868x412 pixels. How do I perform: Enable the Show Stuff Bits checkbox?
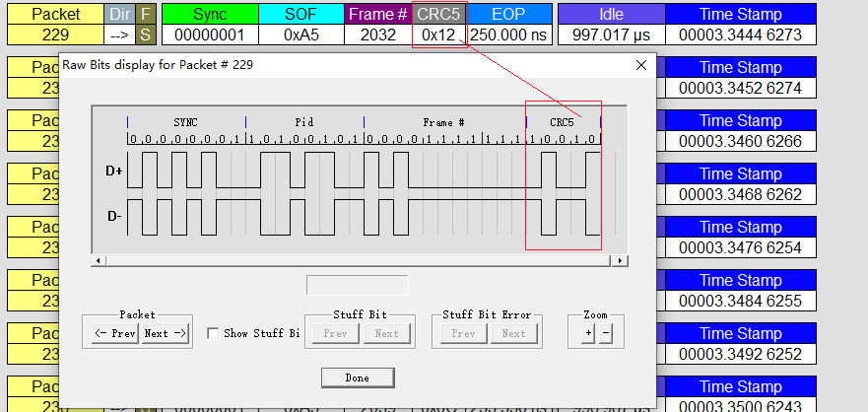click(213, 333)
